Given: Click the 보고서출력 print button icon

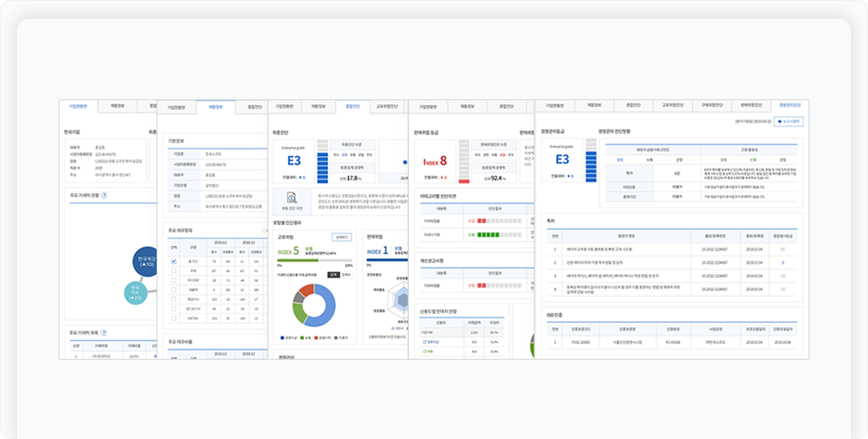Looking at the screenshot, I should click(x=779, y=121).
